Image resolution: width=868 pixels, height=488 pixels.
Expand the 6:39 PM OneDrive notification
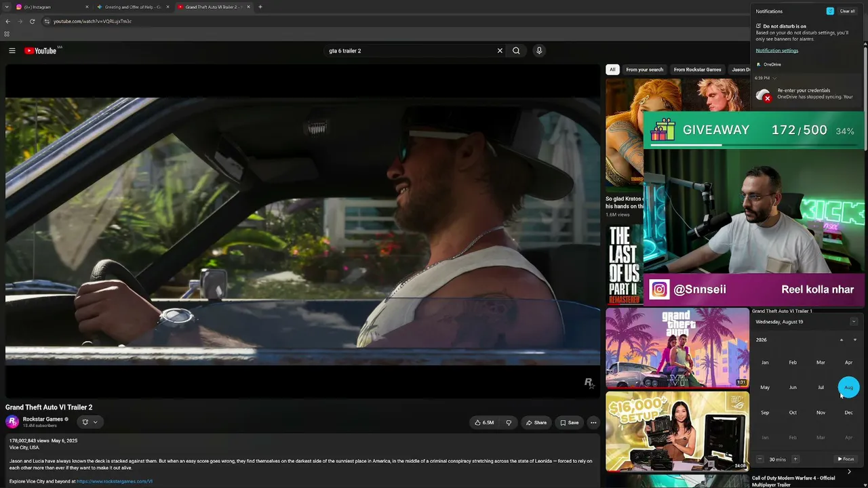pos(774,78)
